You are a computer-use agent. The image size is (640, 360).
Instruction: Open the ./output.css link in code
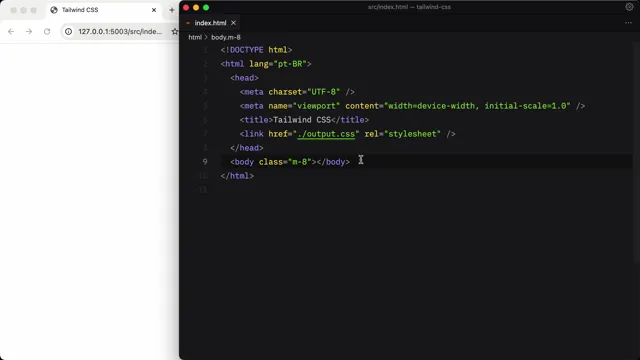tap(326, 134)
